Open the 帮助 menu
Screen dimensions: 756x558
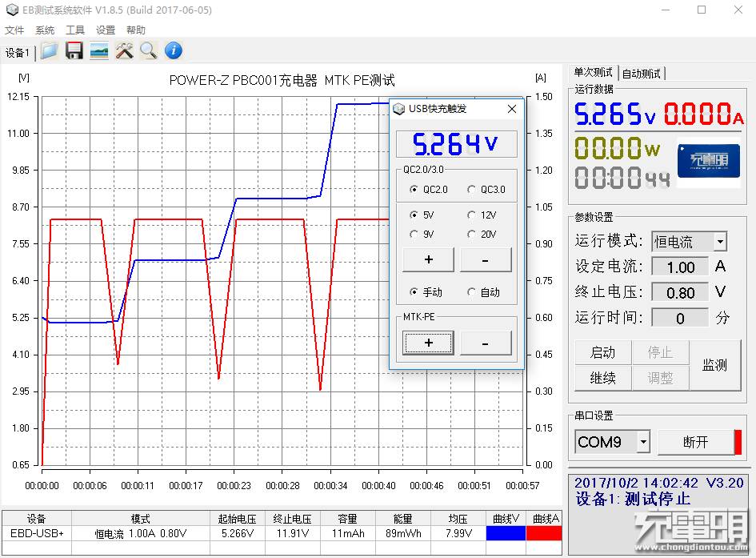136,30
